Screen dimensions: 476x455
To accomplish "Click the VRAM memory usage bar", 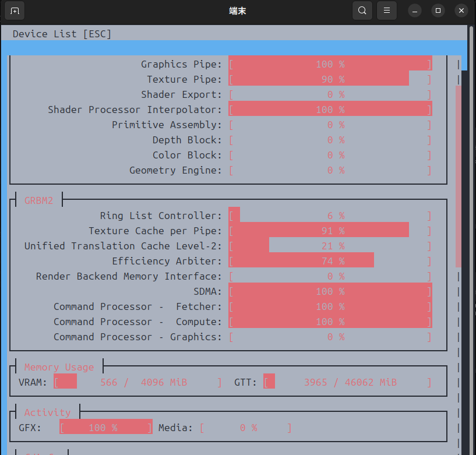I will pyautogui.click(x=137, y=382).
